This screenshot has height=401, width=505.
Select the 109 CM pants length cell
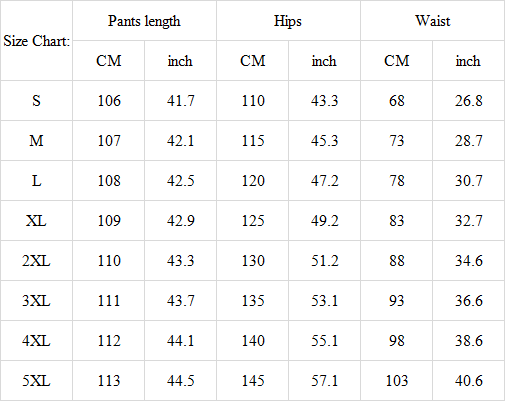108,220
